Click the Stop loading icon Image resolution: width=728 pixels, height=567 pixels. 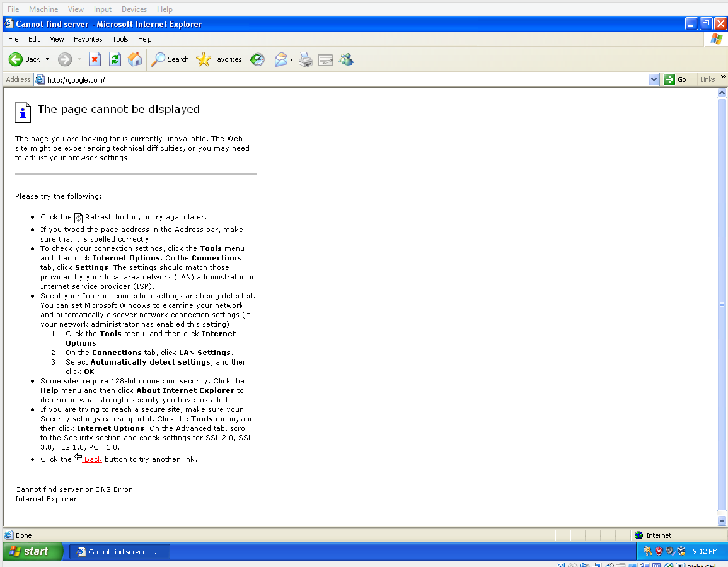(x=95, y=59)
